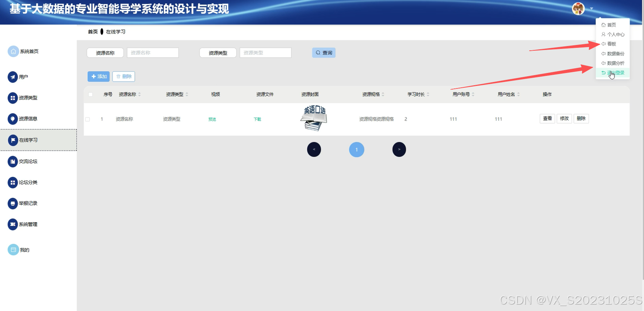Sort by 用户姓名 column arrows

[518, 95]
